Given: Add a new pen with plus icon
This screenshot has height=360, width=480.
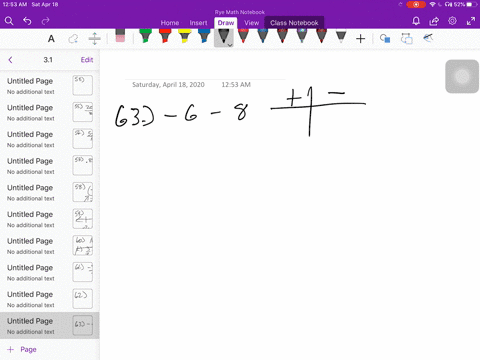Looking at the screenshot, I should pos(360,39).
